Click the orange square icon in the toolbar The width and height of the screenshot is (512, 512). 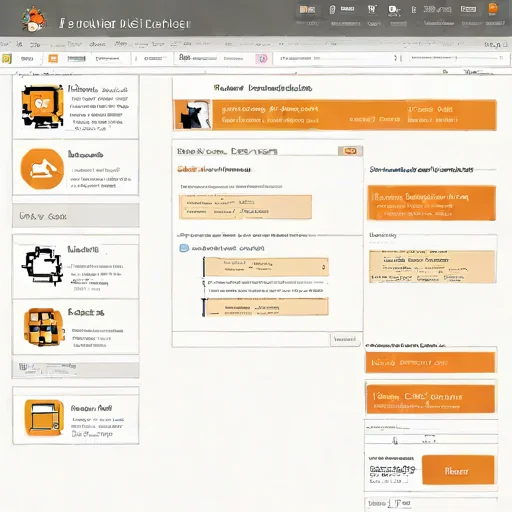[53, 59]
